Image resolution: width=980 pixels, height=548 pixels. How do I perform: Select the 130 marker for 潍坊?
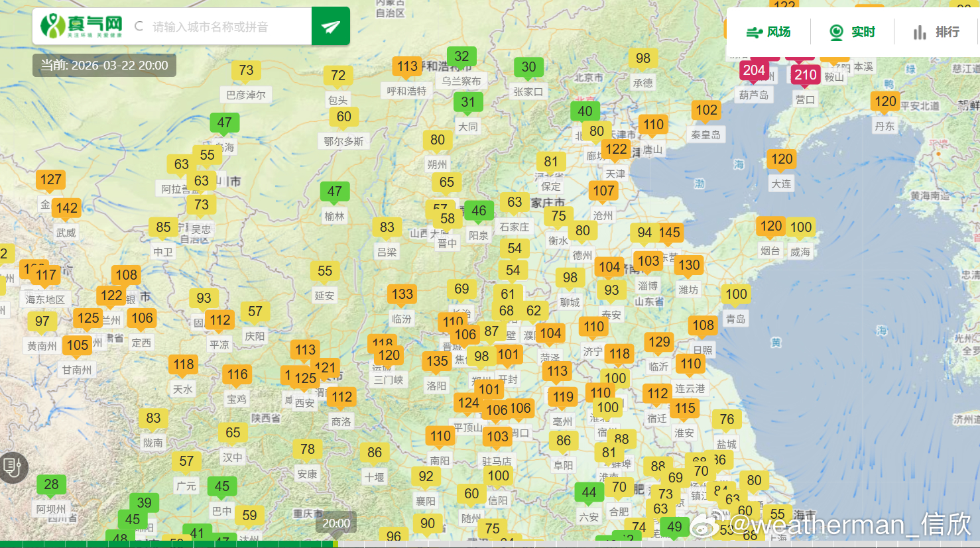tap(689, 265)
